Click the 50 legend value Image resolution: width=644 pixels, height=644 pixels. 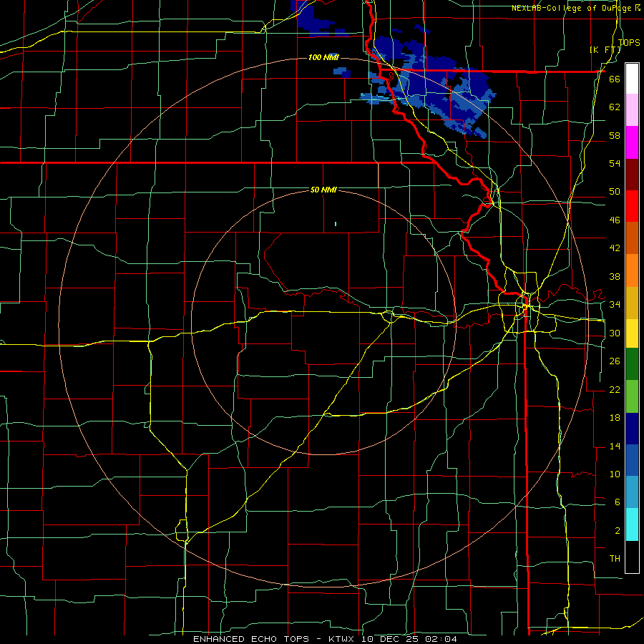point(615,191)
